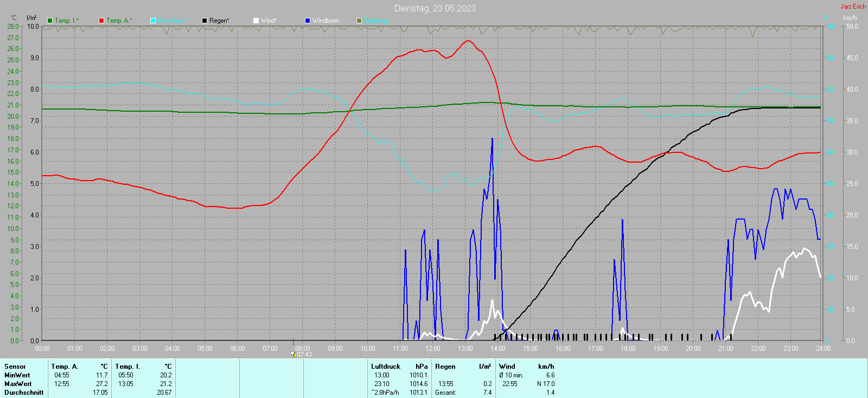Click the 10-minute average wind value 6.6

(551, 375)
